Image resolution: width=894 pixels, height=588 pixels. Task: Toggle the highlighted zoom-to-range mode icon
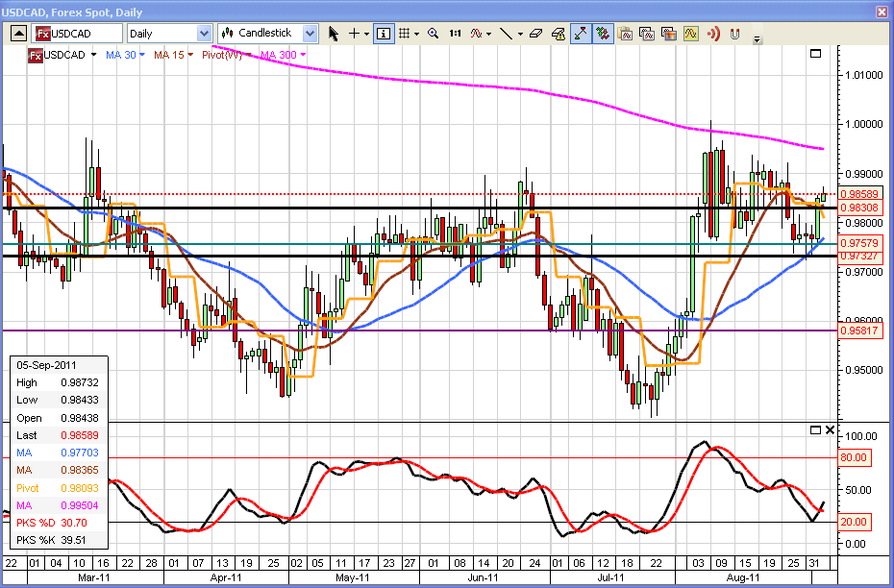point(580,34)
